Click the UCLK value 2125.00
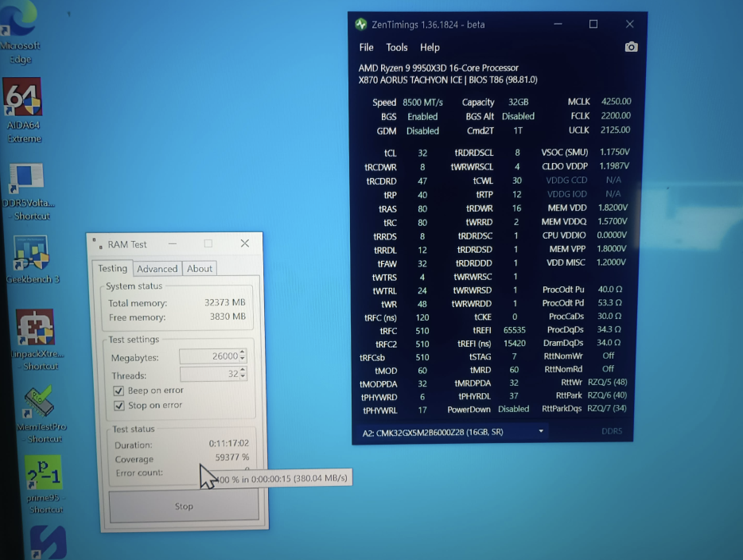This screenshot has width=743, height=560. pyautogui.click(x=615, y=130)
